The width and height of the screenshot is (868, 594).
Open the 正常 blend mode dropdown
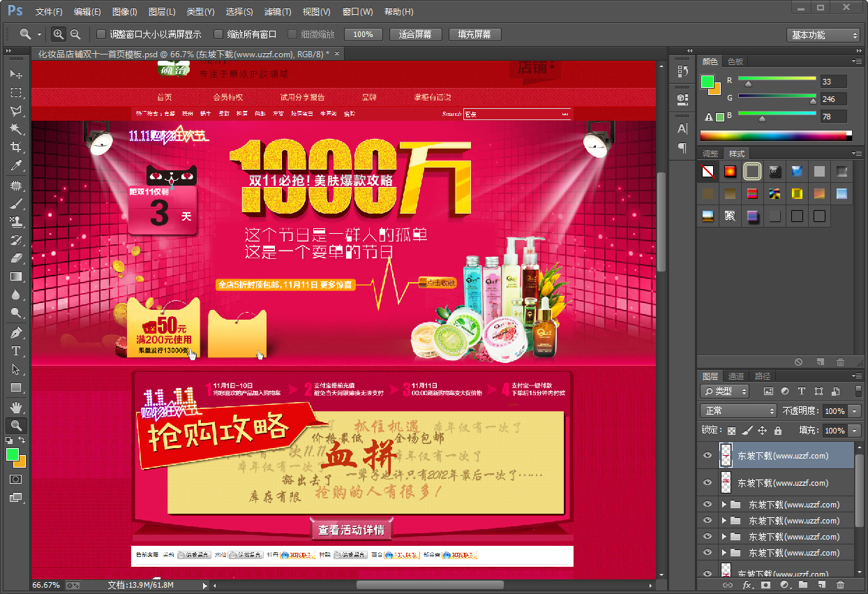(738, 411)
